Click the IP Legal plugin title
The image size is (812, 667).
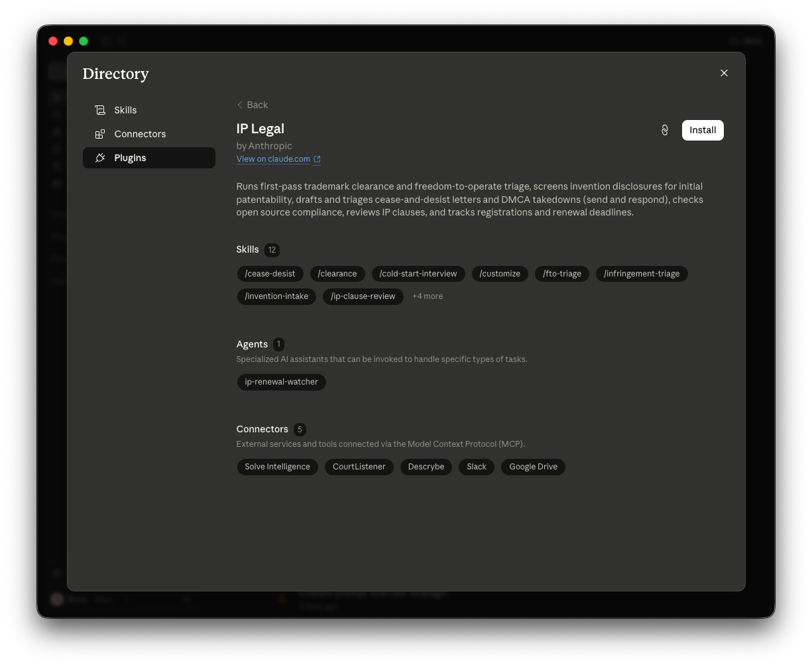(261, 129)
